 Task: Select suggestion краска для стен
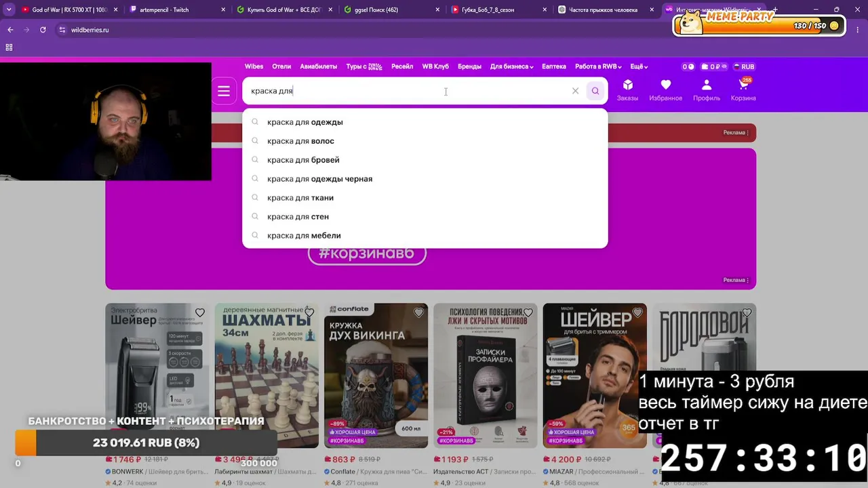(425, 217)
